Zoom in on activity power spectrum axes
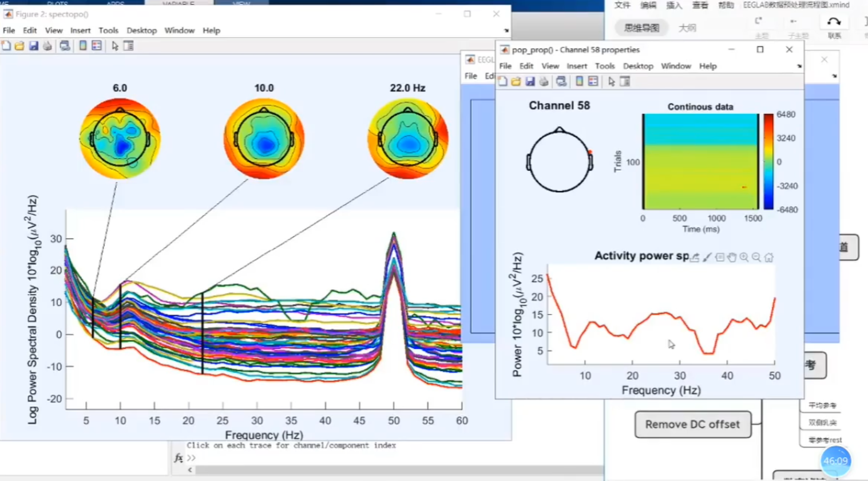This screenshot has width=868, height=481. [x=744, y=257]
